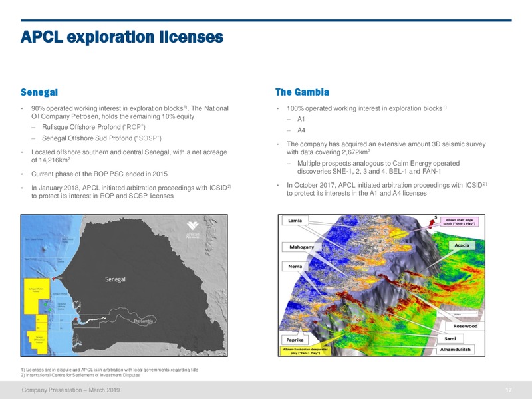The width and height of the screenshot is (532, 399).
Task: Click the African Petroleum logo on the map
Action: 193,230
